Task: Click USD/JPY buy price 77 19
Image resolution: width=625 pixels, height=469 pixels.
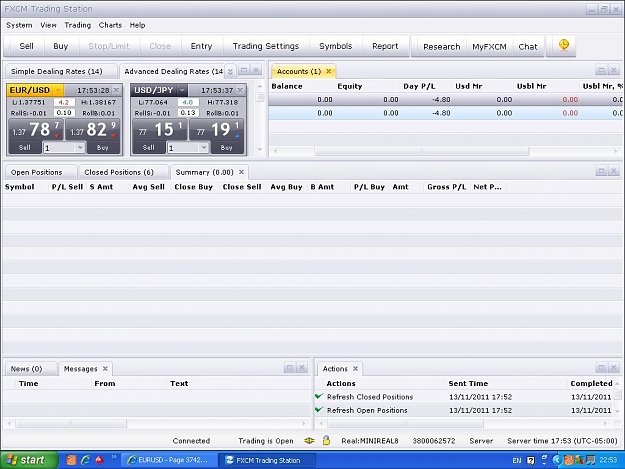Action: [x=217, y=130]
